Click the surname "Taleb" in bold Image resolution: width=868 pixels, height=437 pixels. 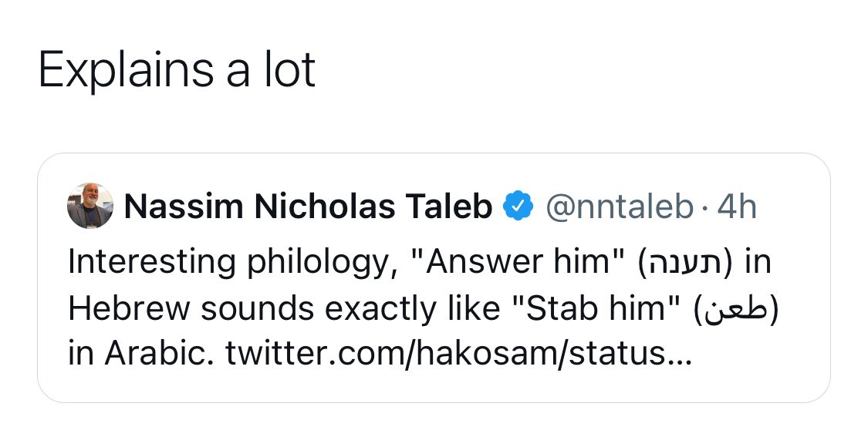point(448,207)
